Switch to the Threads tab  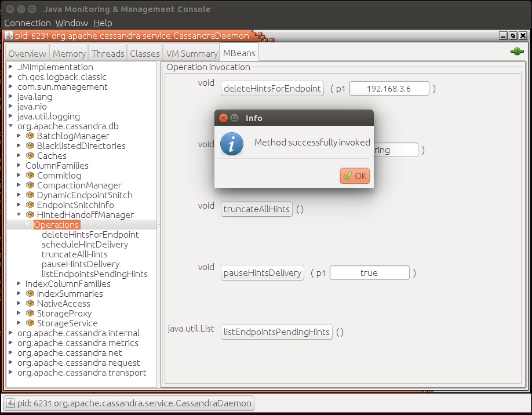pyautogui.click(x=108, y=53)
